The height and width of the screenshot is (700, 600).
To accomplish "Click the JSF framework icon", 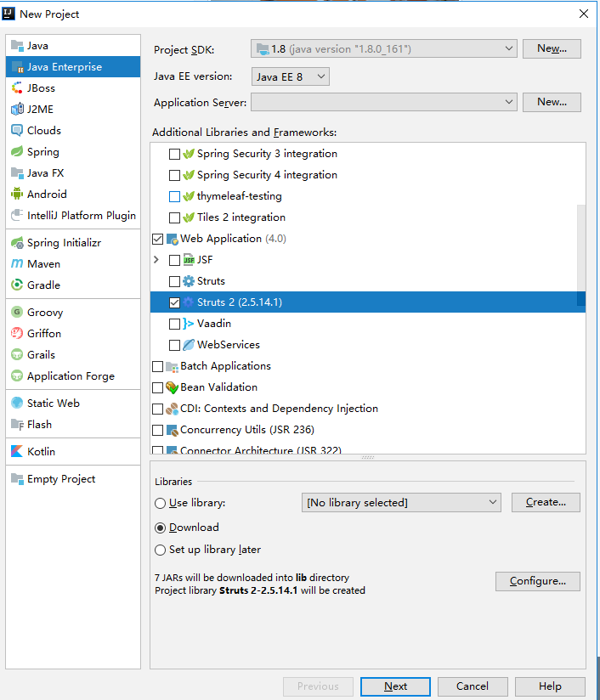I will (x=189, y=260).
